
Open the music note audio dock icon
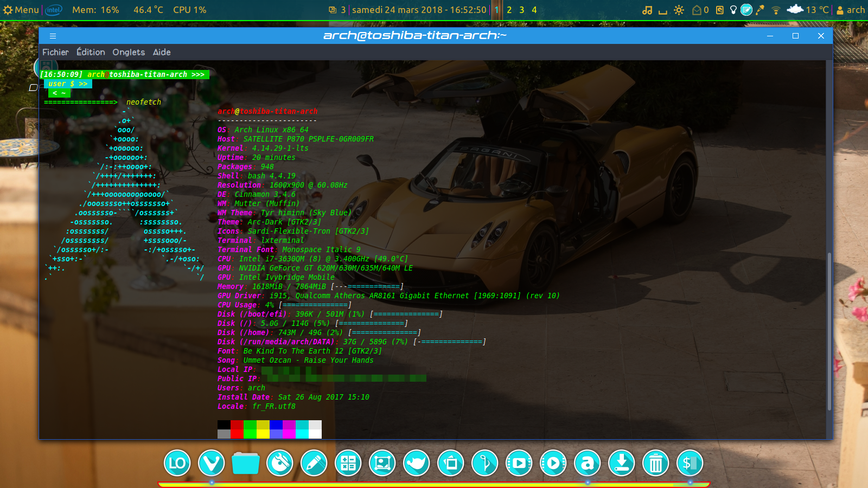(x=485, y=463)
